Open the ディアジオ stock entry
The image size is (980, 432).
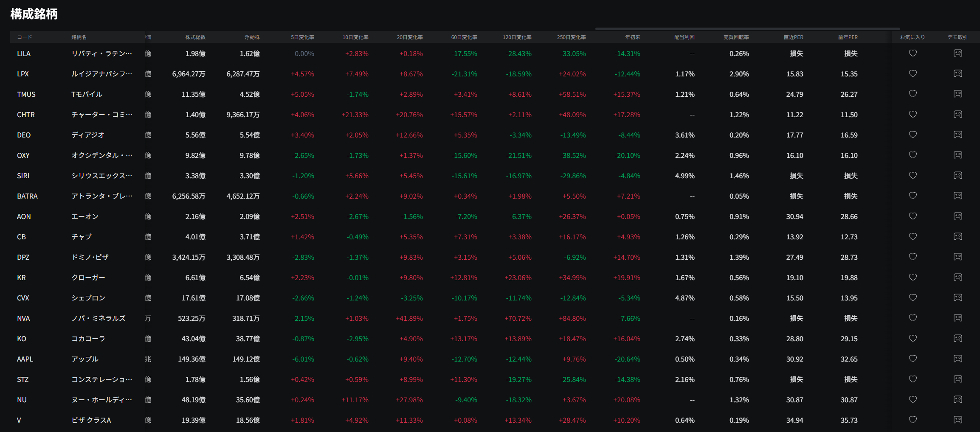88,135
